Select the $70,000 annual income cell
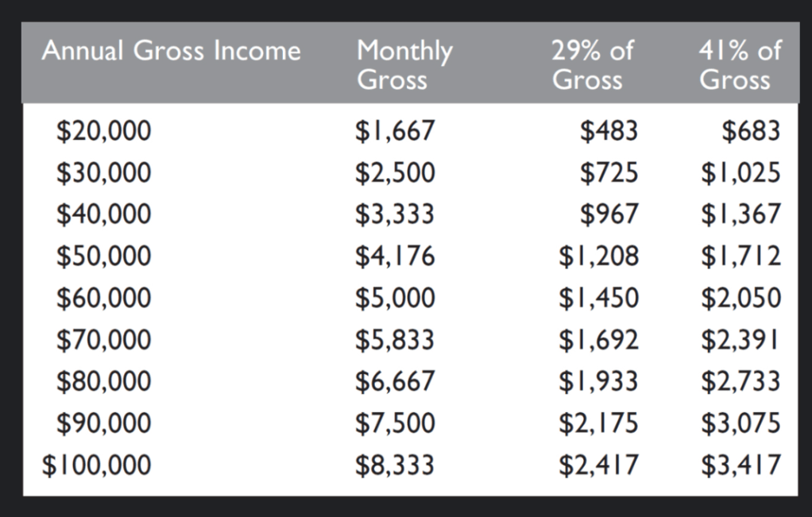The image size is (812, 517). pos(103,340)
